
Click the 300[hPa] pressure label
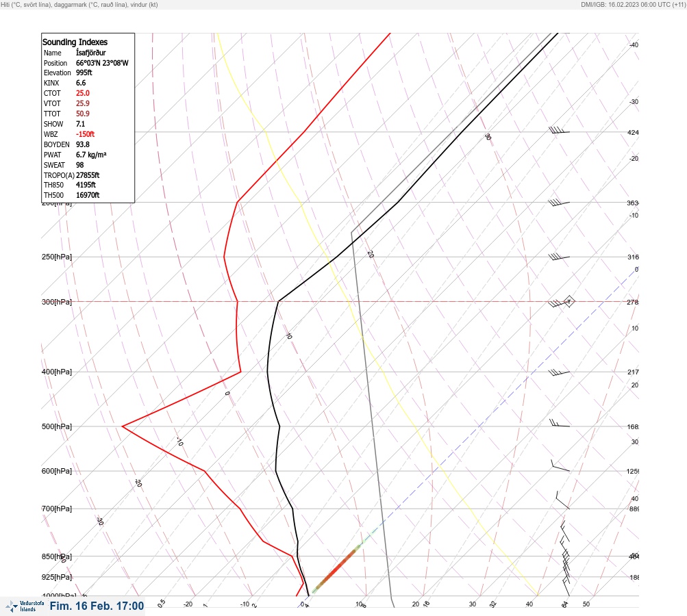click(x=57, y=302)
